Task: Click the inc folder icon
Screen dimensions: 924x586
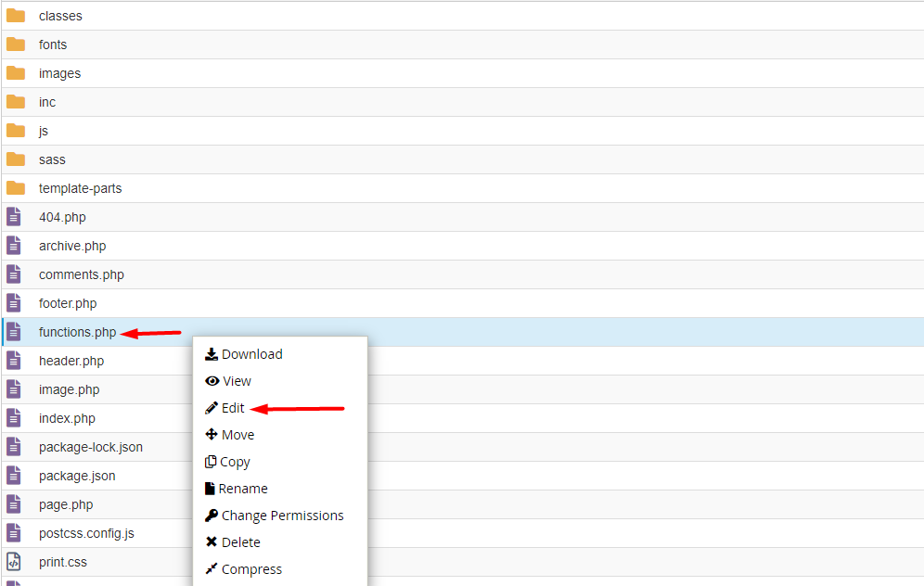Action: [16, 102]
